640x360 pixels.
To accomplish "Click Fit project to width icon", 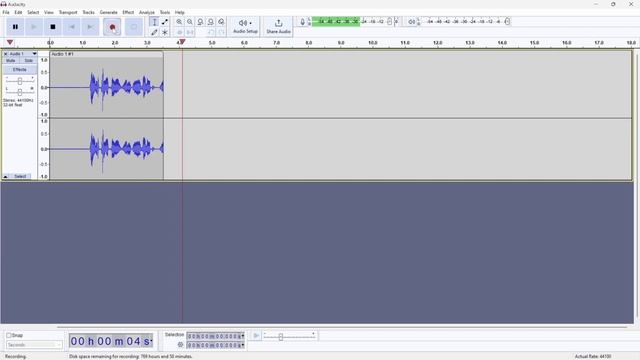I will 211,22.
